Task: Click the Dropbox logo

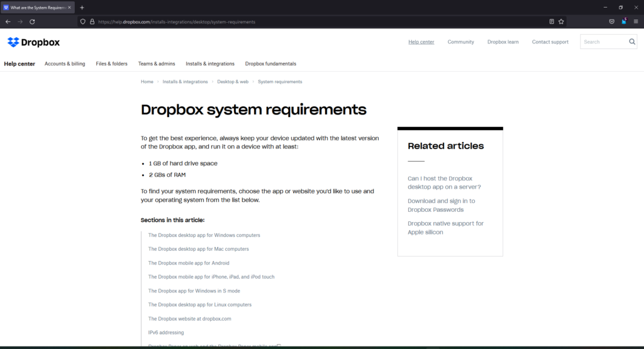Action: pos(33,42)
